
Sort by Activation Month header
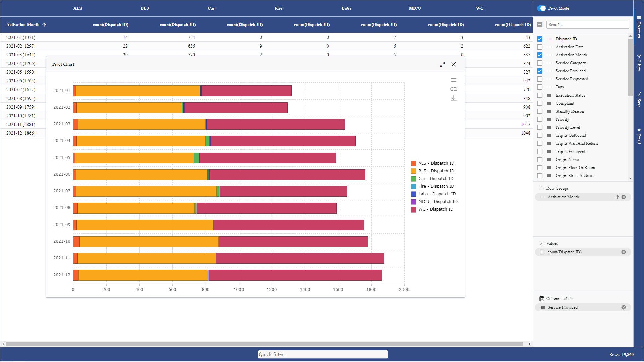[x=23, y=25]
